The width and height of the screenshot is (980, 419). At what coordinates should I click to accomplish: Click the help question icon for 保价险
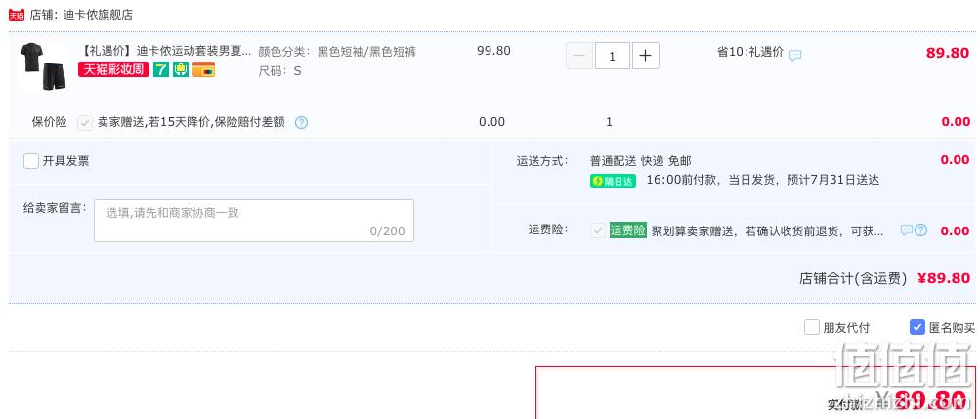coord(301,122)
